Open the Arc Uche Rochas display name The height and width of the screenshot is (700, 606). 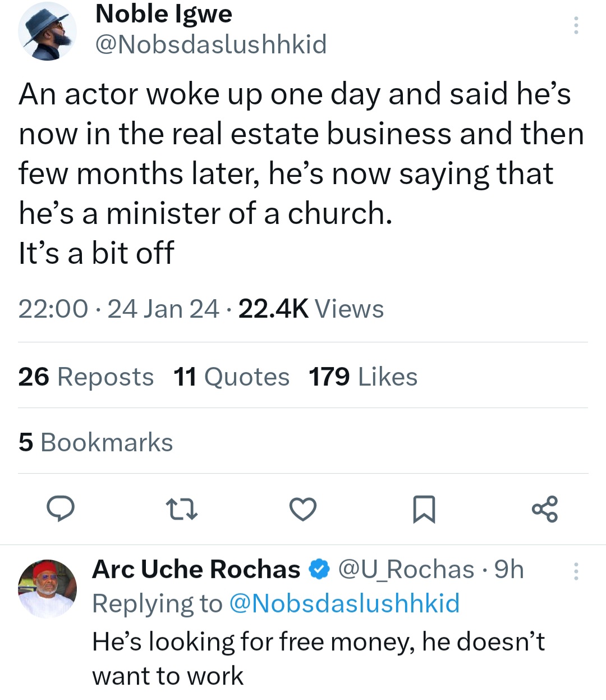(196, 569)
